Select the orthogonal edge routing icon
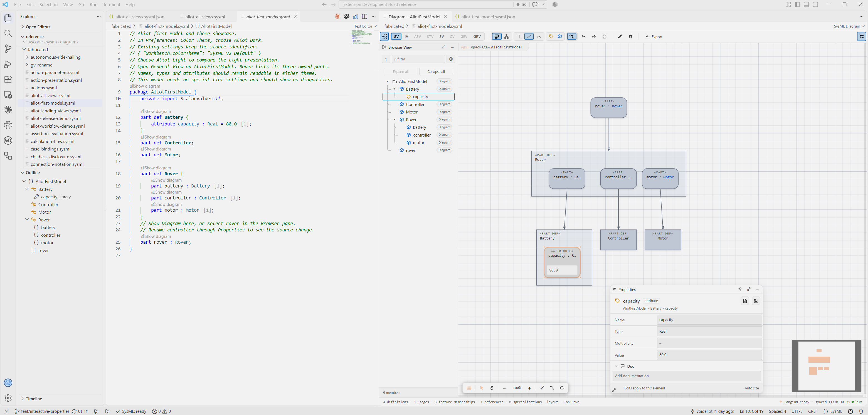Screen dimensions: 868x415 pyautogui.click(x=519, y=37)
